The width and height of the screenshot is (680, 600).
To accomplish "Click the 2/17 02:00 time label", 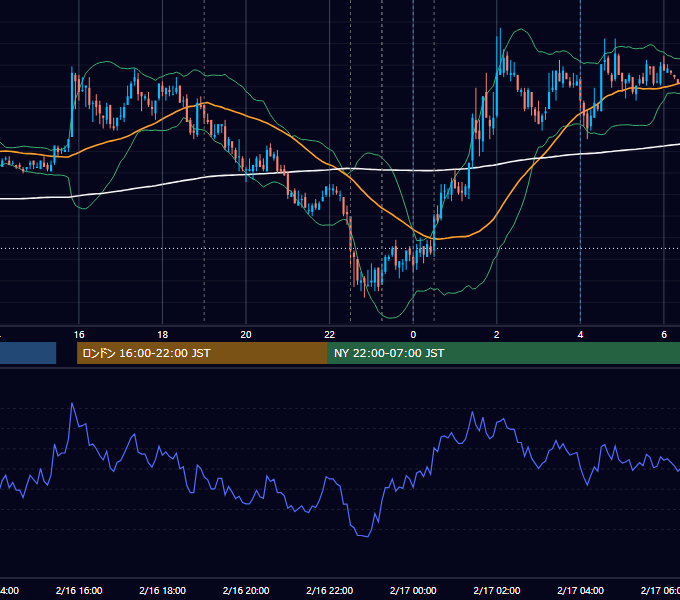I will (497, 590).
